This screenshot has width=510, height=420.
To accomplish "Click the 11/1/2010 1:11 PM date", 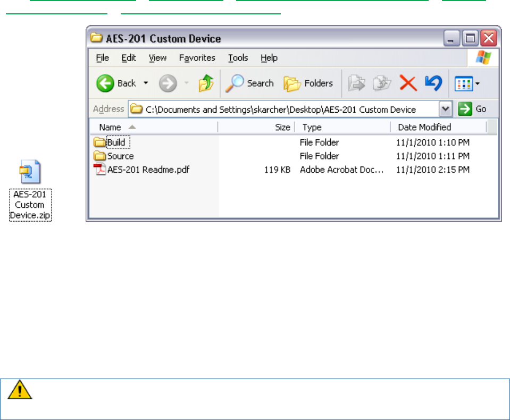I will [x=432, y=156].
